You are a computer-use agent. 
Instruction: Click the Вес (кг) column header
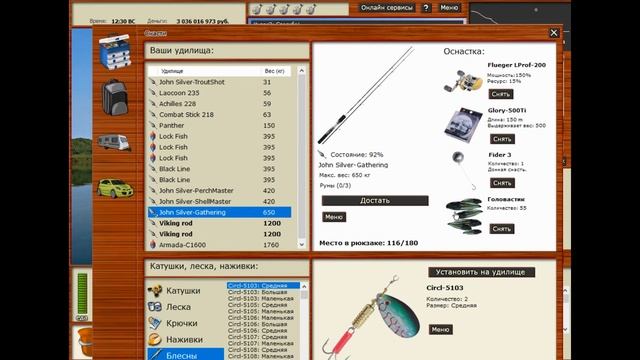[276, 71]
